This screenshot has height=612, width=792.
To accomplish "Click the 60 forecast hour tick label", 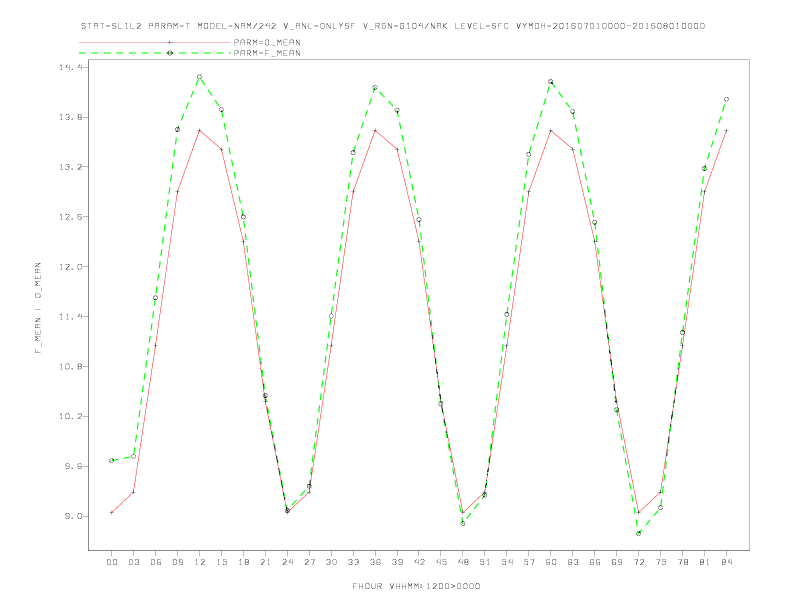I will (x=551, y=562).
